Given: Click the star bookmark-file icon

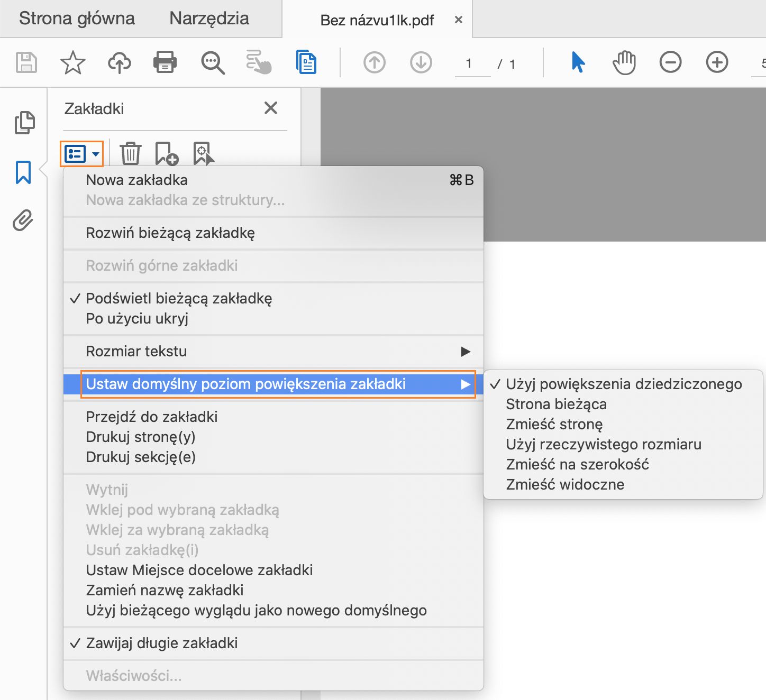Looking at the screenshot, I should click(73, 62).
